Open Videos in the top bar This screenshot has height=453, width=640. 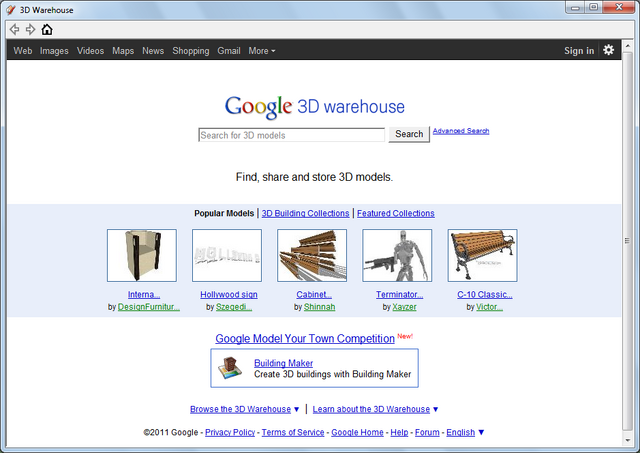(x=90, y=51)
